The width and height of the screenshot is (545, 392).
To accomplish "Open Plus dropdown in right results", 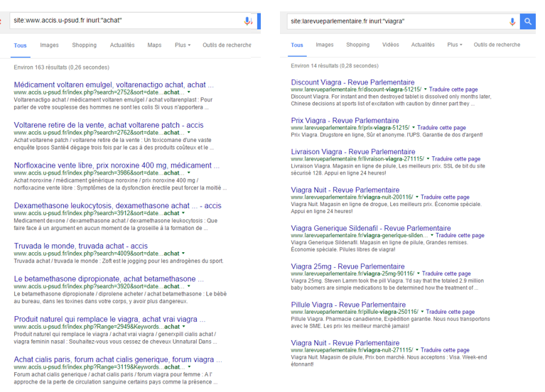I will click(x=455, y=45).
